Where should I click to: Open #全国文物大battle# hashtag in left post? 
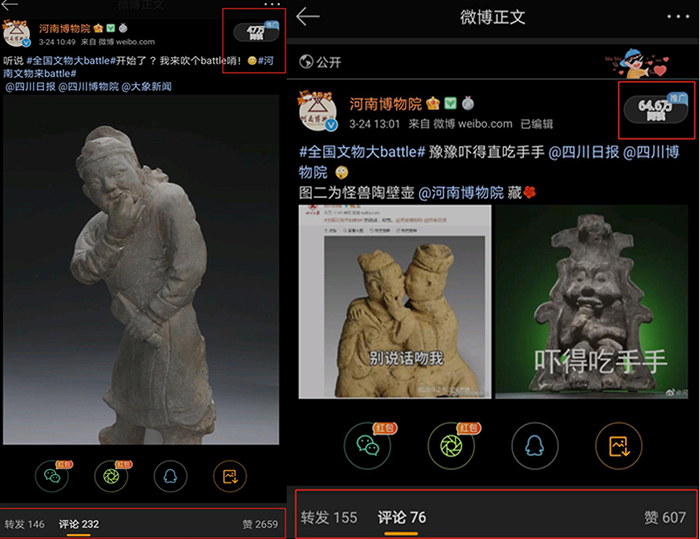pyautogui.click(x=71, y=61)
